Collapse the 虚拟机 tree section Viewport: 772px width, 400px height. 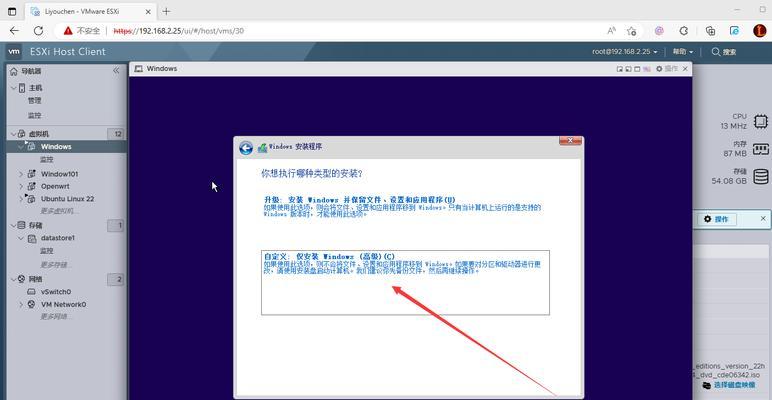(x=13, y=133)
